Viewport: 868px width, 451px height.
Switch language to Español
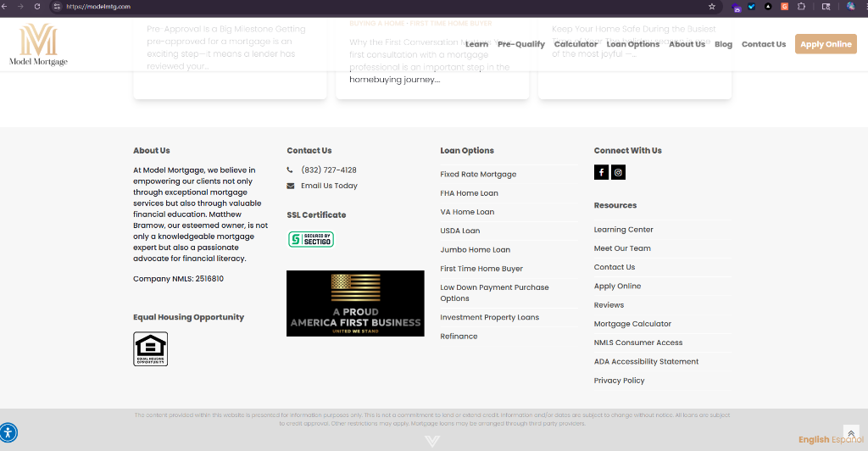(848, 439)
